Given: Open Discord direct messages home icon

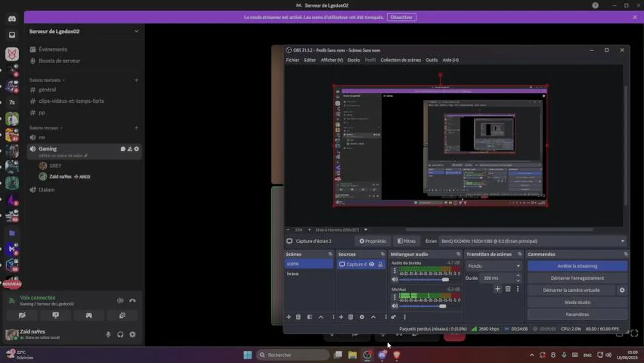Looking at the screenshot, I should [x=12, y=19].
